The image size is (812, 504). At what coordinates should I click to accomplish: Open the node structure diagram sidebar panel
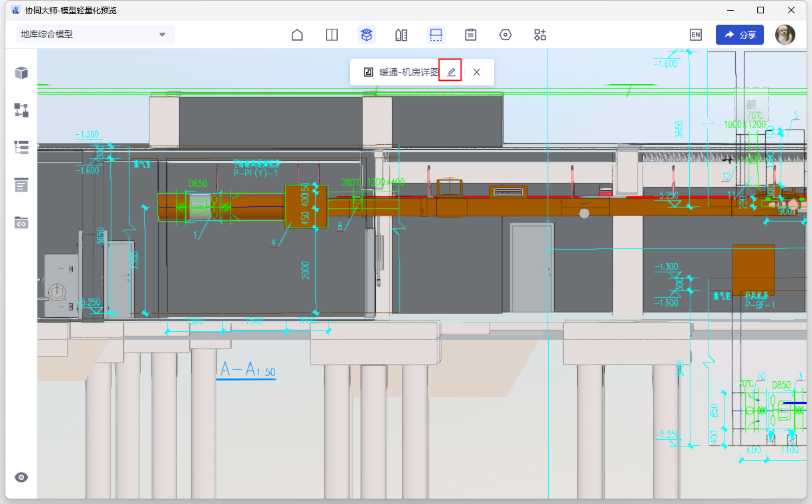click(x=21, y=110)
